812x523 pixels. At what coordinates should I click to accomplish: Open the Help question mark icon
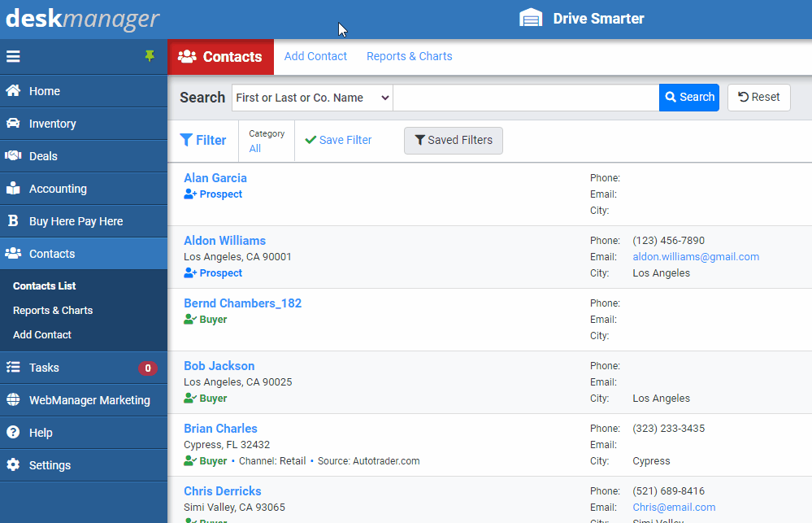coord(13,432)
